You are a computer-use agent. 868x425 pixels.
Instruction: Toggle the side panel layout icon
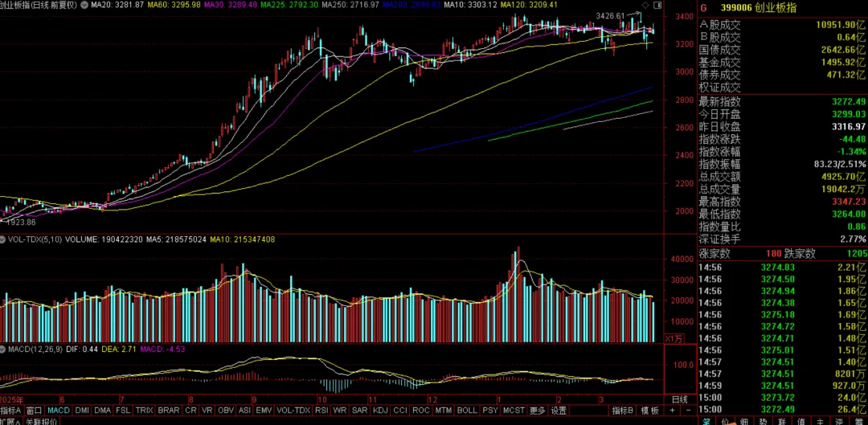(657, 5)
